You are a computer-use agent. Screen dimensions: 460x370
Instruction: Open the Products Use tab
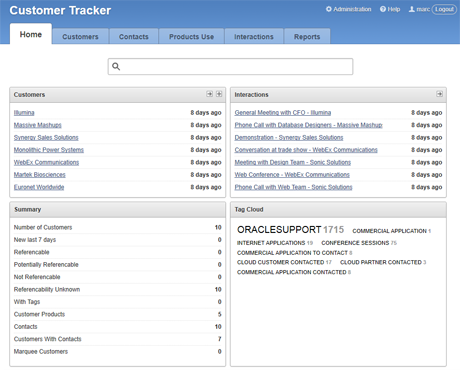tap(192, 36)
